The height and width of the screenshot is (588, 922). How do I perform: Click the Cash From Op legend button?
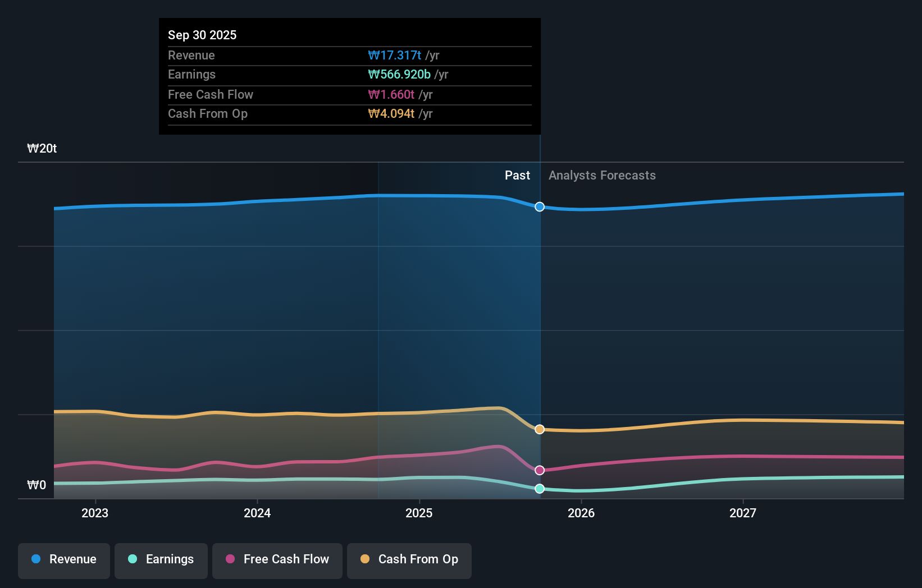coord(409,560)
